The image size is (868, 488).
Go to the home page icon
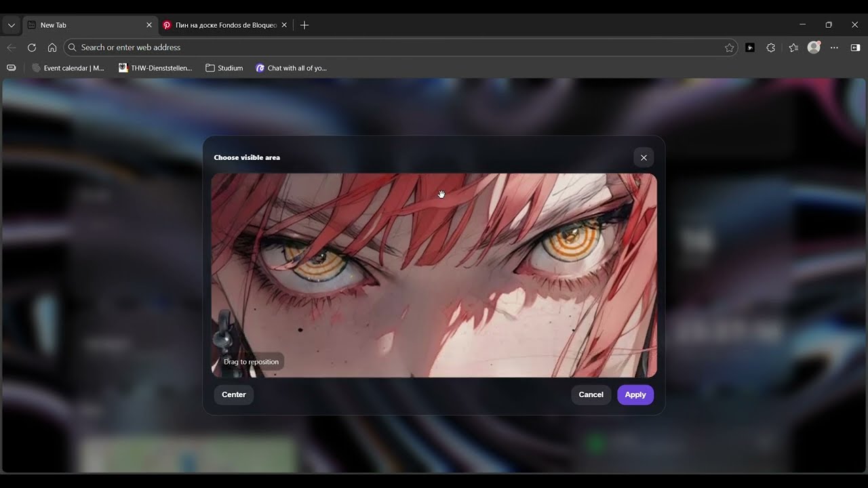pos(52,47)
